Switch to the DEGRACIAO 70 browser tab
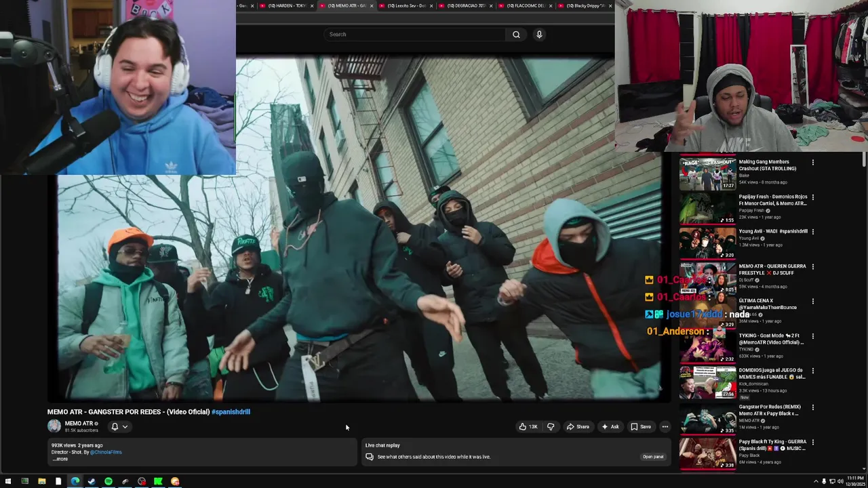This screenshot has width=868, height=488. 467,6
